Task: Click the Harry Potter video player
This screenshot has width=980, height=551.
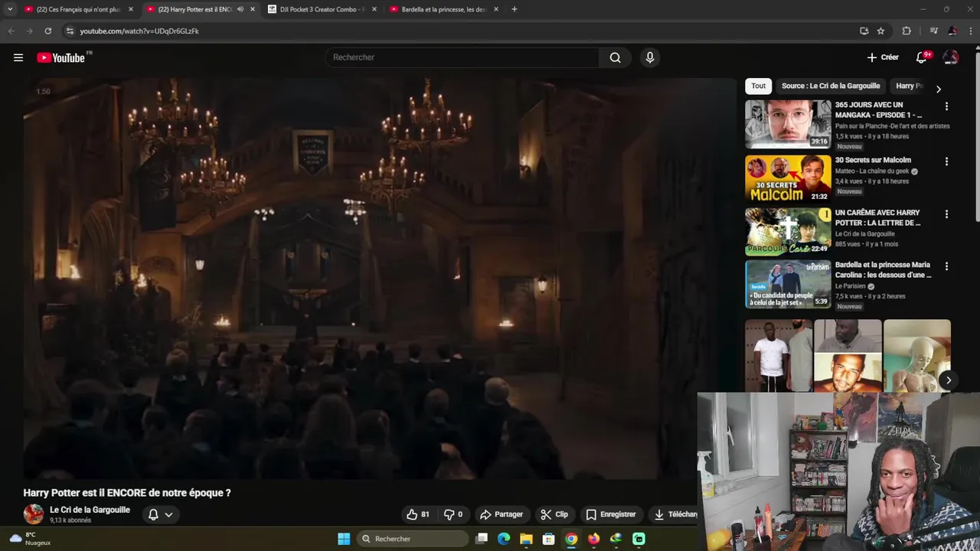Action: pos(379,279)
